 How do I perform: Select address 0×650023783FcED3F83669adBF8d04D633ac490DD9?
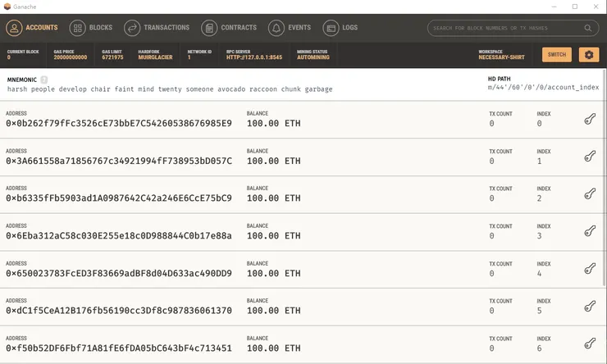click(x=119, y=273)
